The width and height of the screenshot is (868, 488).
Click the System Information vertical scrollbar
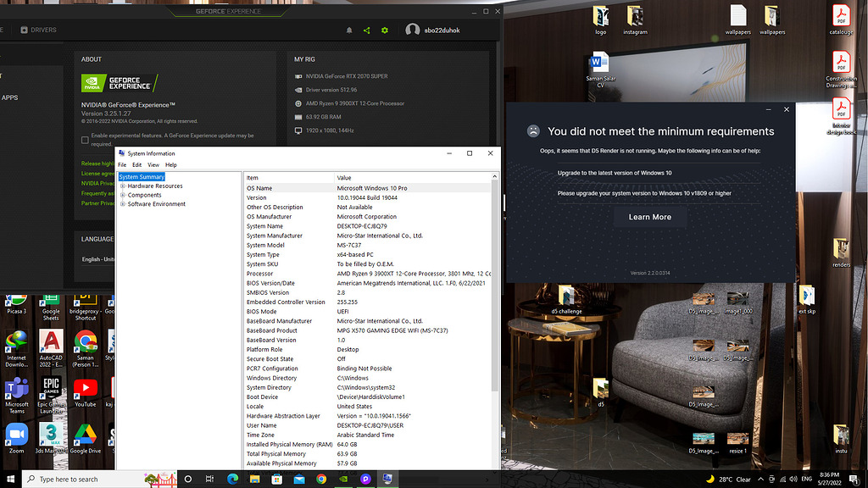pos(495,286)
